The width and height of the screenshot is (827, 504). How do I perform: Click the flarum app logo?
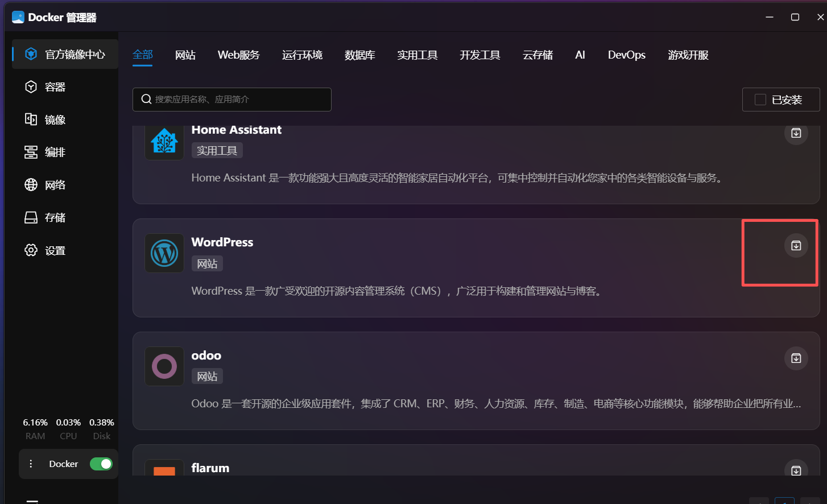[x=164, y=468]
